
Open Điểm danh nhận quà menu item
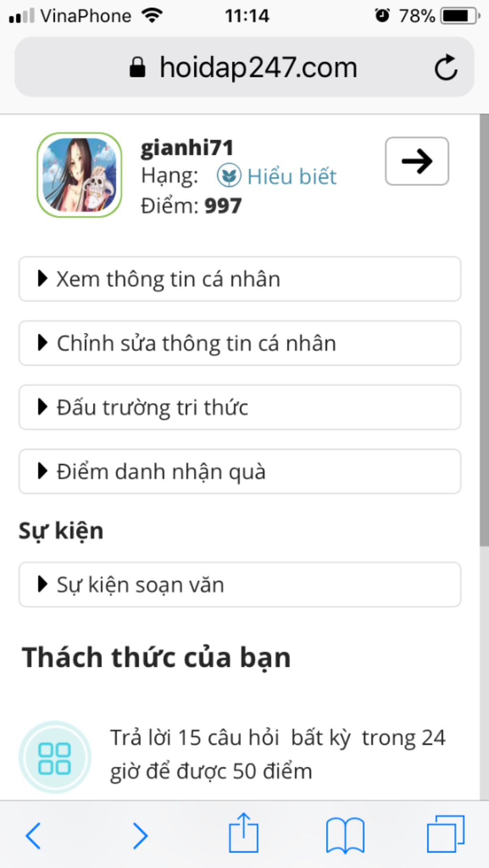point(240,471)
